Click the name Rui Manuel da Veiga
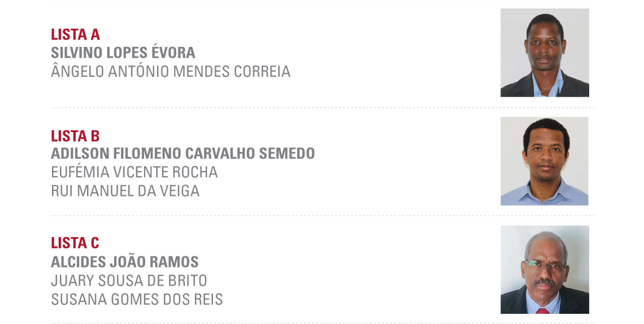 125,191
